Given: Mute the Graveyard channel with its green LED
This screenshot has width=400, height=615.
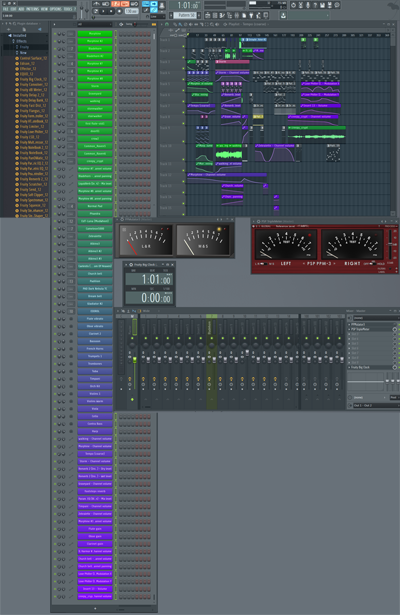Looking at the screenshot, I should (55, 94).
